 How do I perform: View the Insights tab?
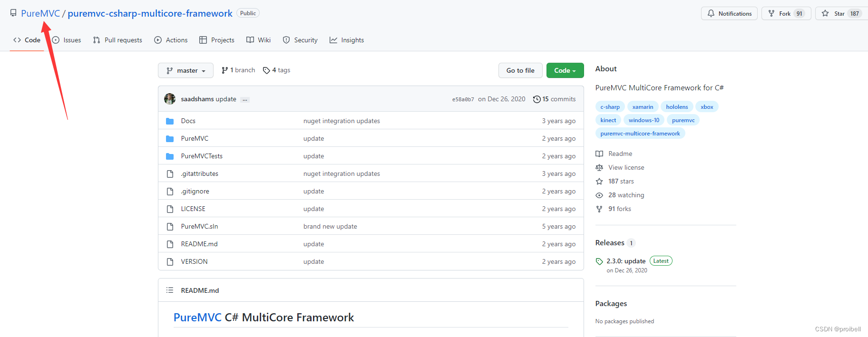click(x=347, y=40)
